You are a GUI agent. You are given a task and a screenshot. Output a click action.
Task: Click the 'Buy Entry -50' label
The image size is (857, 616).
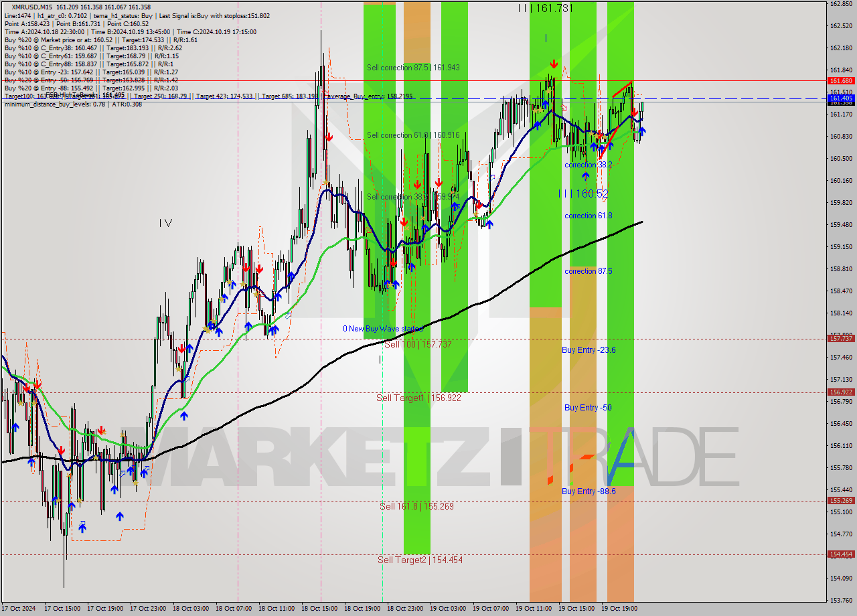click(588, 408)
